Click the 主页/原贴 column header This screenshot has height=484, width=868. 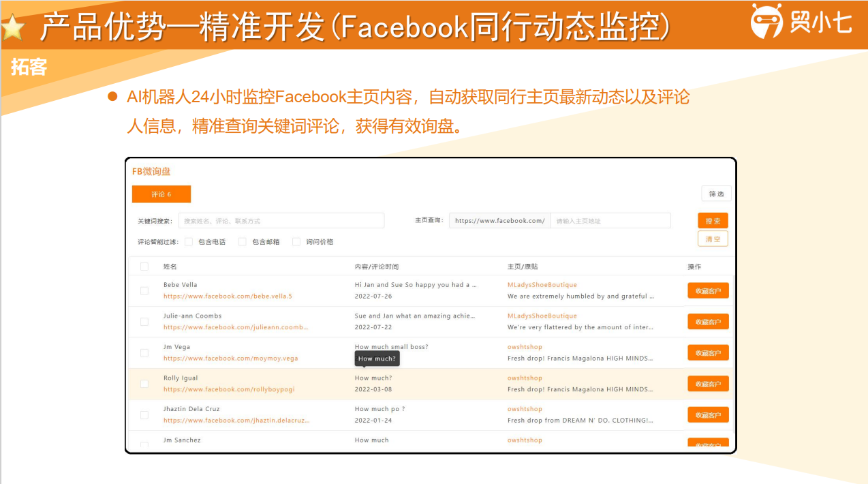[523, 267]
